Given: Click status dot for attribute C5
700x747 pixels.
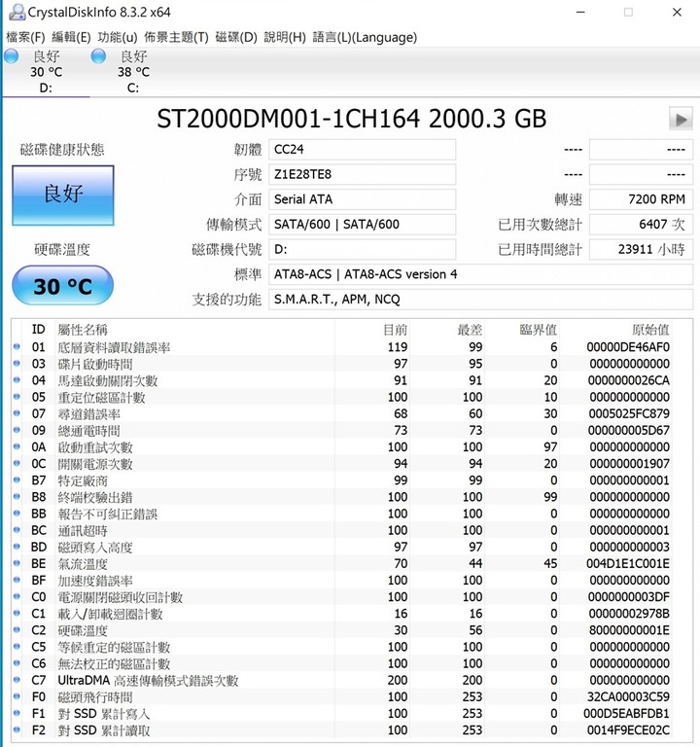Looking at the screenshot, I should pyautogui.click(x=17, y=647).
